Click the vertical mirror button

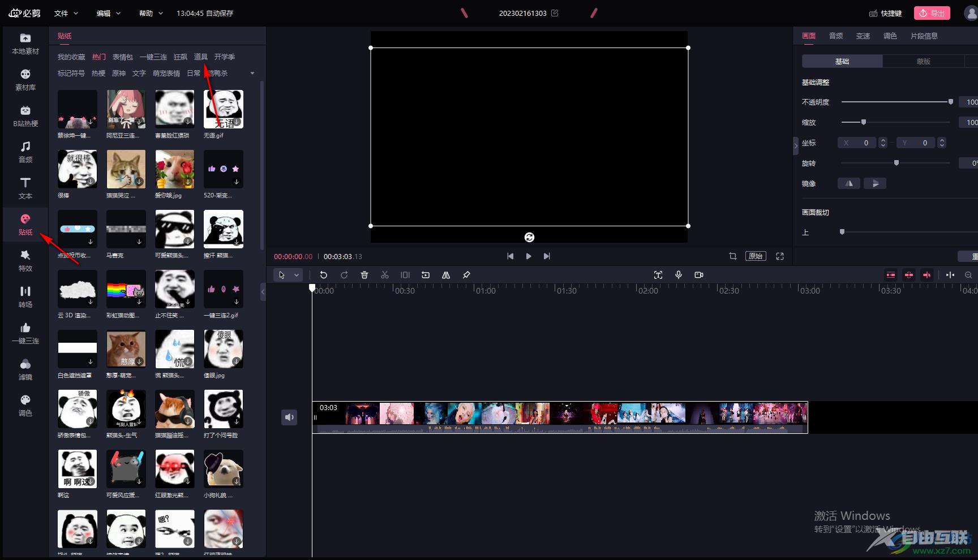(875, 183)
